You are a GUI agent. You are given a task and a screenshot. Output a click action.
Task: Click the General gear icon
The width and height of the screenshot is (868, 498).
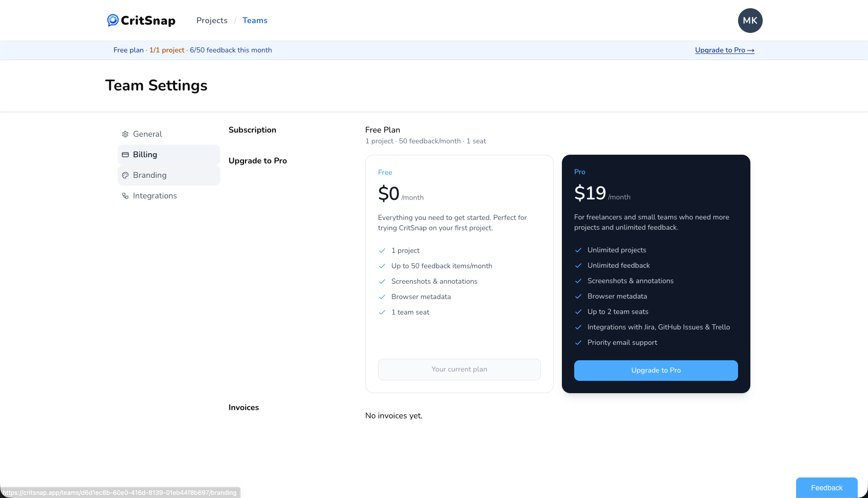(125, 134)
